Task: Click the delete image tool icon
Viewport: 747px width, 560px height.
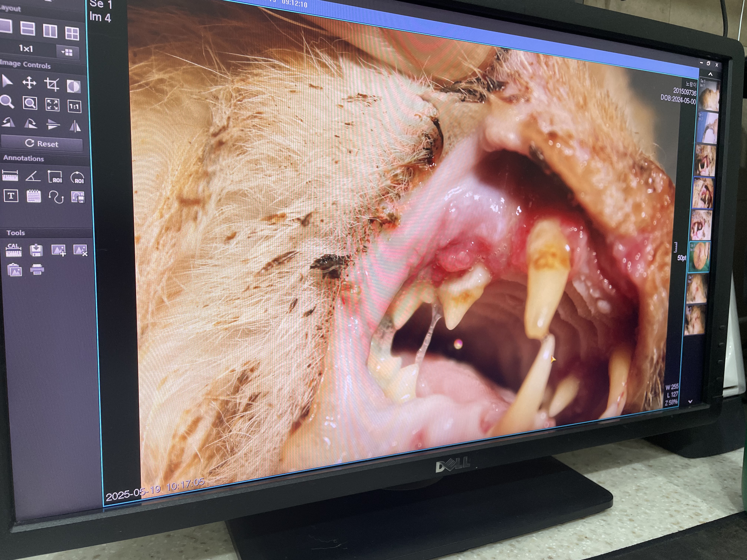Action: pos(80,251)
